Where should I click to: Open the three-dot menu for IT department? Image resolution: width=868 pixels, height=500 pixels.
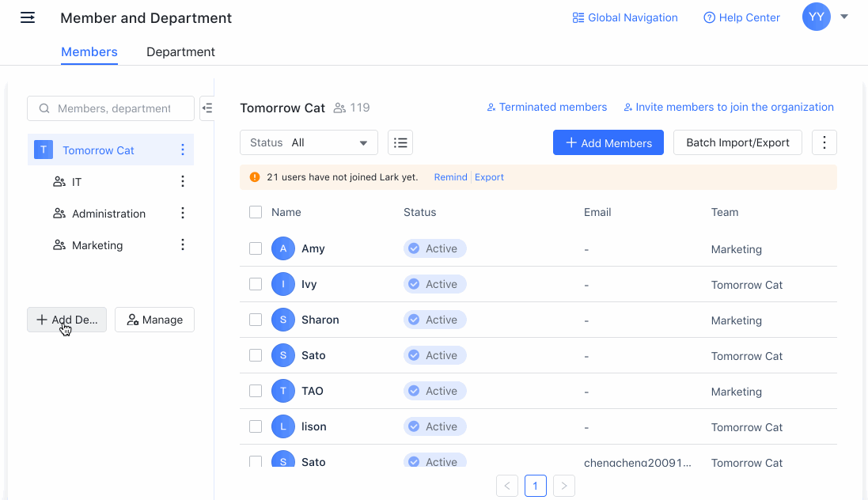(x=183, y=182)
